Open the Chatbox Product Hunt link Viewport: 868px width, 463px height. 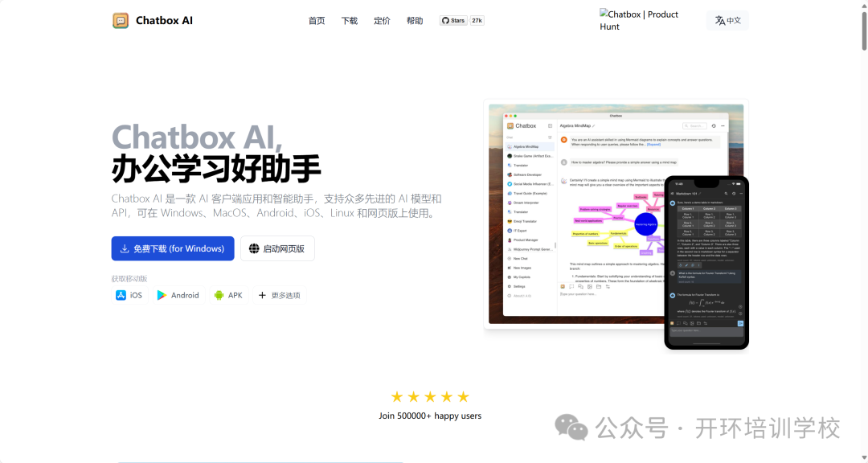point(640,20)
